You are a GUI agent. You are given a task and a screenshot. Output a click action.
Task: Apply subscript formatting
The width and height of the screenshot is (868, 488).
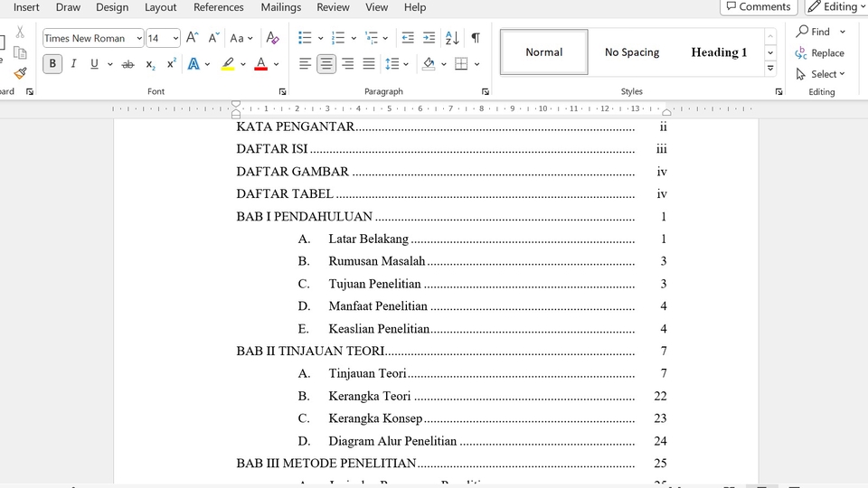150,64
